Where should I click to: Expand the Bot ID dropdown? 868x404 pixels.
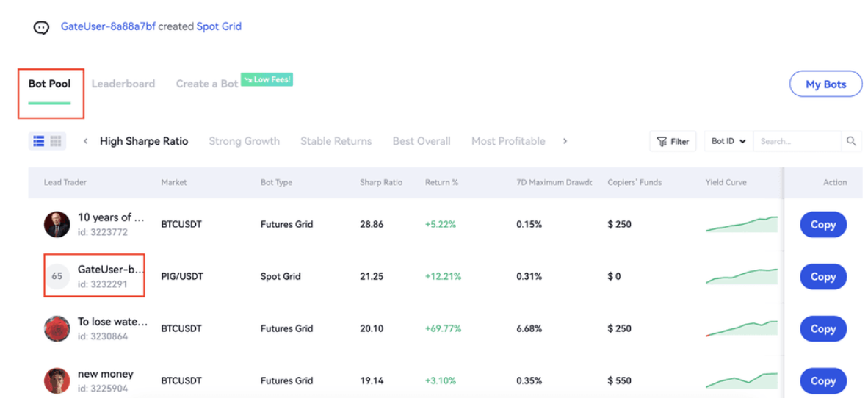728,141
